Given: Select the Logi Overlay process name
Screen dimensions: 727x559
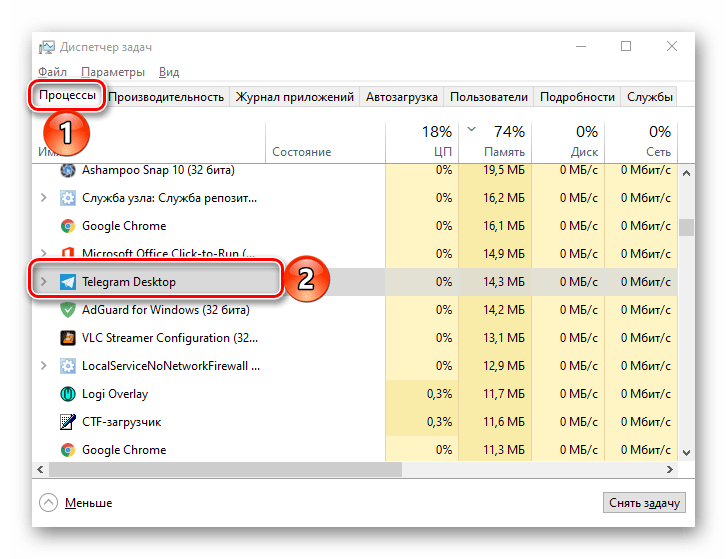Looking at the screenshot, I should [x=115, y=394].
